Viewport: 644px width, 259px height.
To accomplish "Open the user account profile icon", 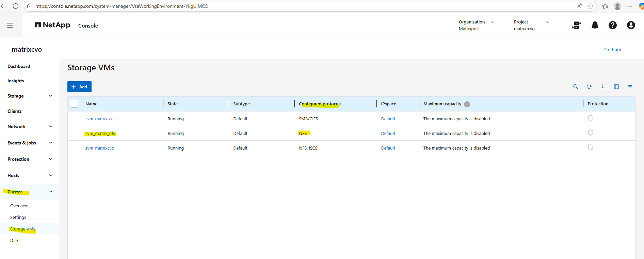I will 631,25.
